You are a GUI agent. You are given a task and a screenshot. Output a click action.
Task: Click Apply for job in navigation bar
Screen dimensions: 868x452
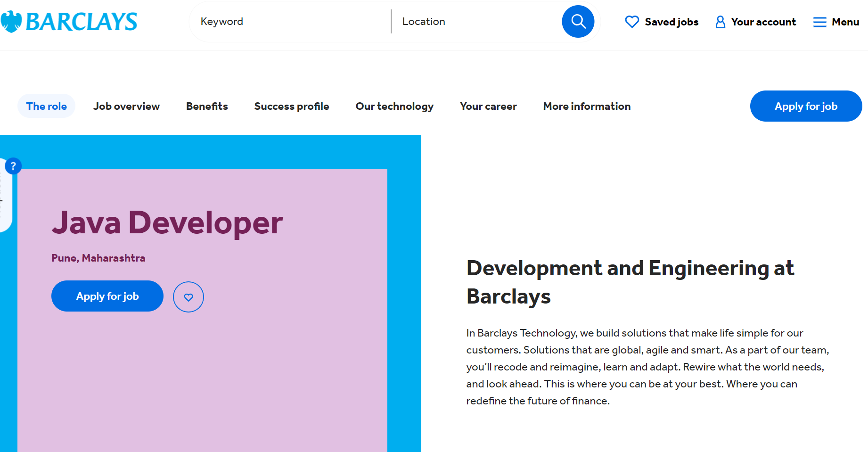pos(806,106)
